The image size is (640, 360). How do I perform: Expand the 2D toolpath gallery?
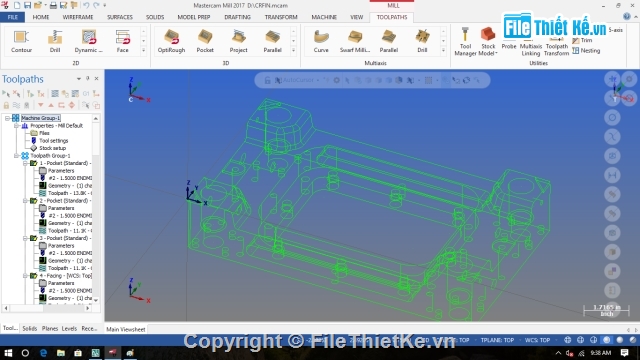143,51
